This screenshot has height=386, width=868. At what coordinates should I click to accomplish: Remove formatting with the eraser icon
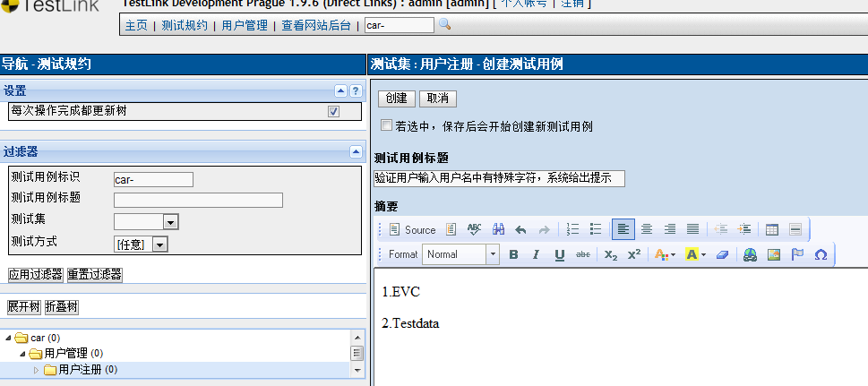[x=722, y=254]
